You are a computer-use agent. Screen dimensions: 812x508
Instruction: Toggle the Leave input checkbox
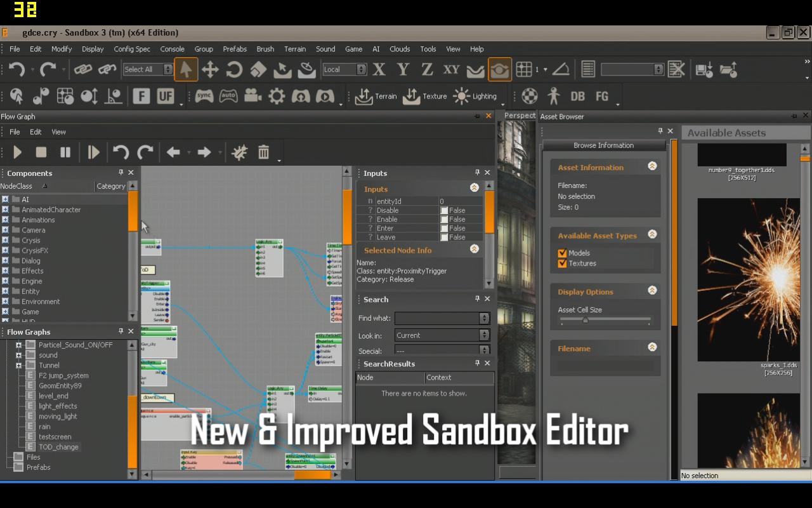coord(444,237)
